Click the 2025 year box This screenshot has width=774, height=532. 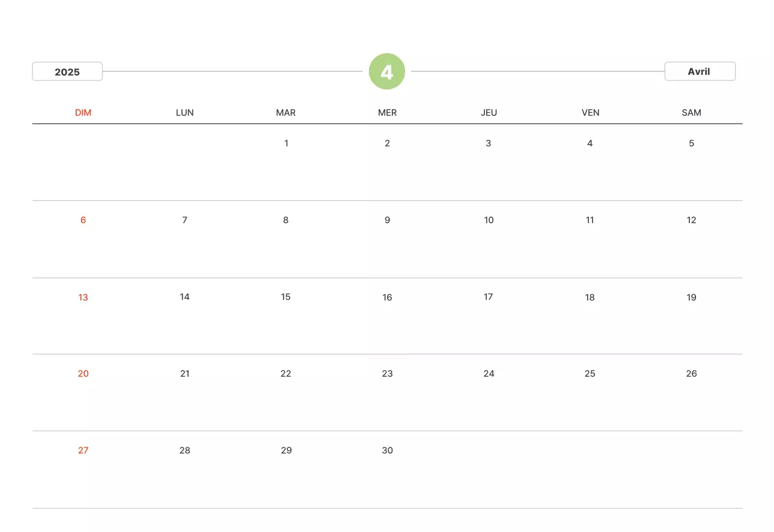(x=67, y=72)
